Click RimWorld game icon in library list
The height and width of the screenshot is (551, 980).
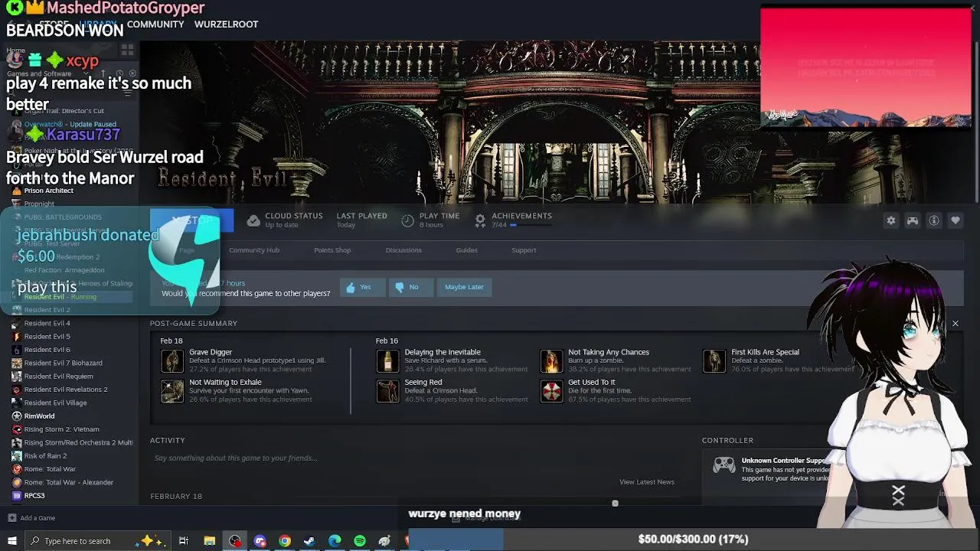(17, 416)
